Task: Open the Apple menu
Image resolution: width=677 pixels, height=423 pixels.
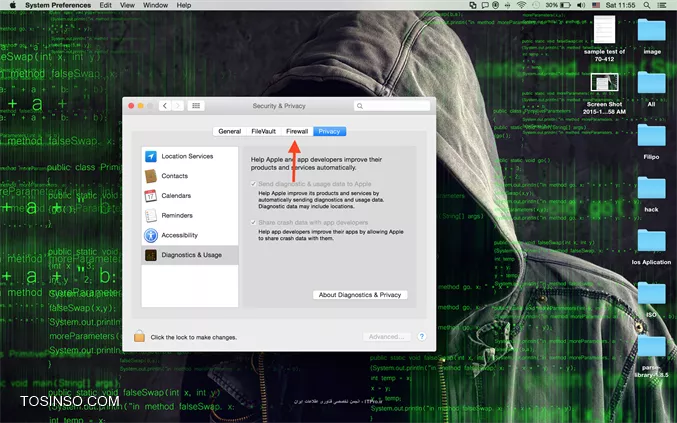Action: tap(13, 5)
